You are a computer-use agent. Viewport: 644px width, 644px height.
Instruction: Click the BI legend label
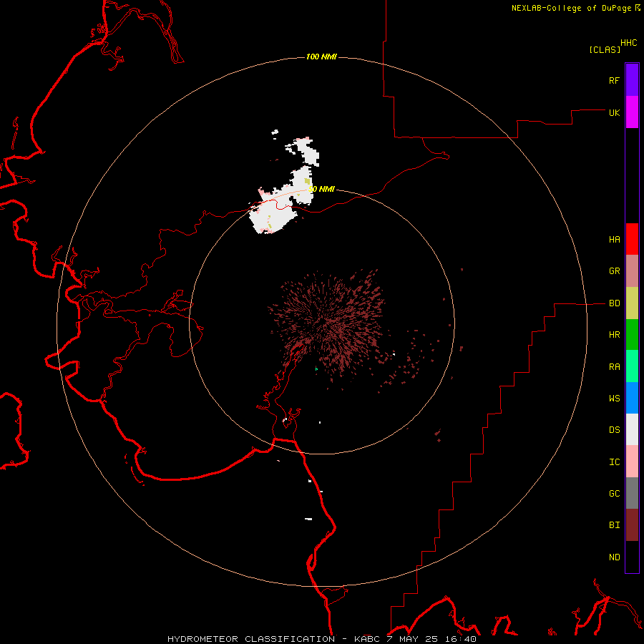(x=614, y=525)
